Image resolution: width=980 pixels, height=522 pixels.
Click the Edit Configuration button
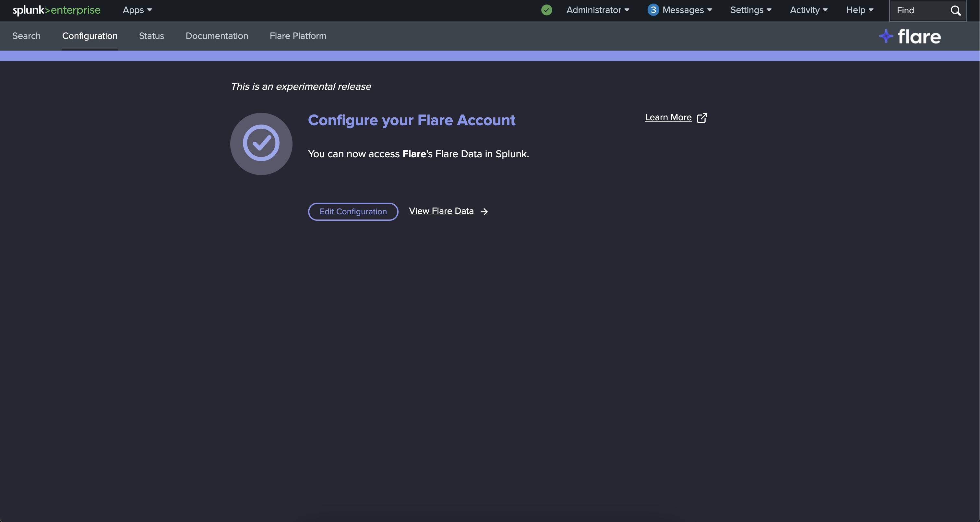(x=353, y=211)
